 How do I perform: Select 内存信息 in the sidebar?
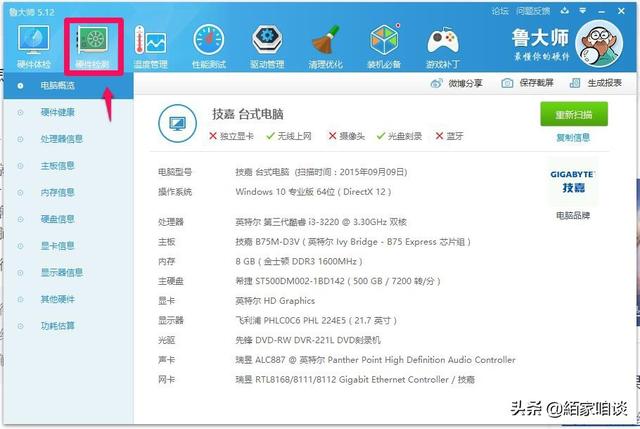coord(69,192)
